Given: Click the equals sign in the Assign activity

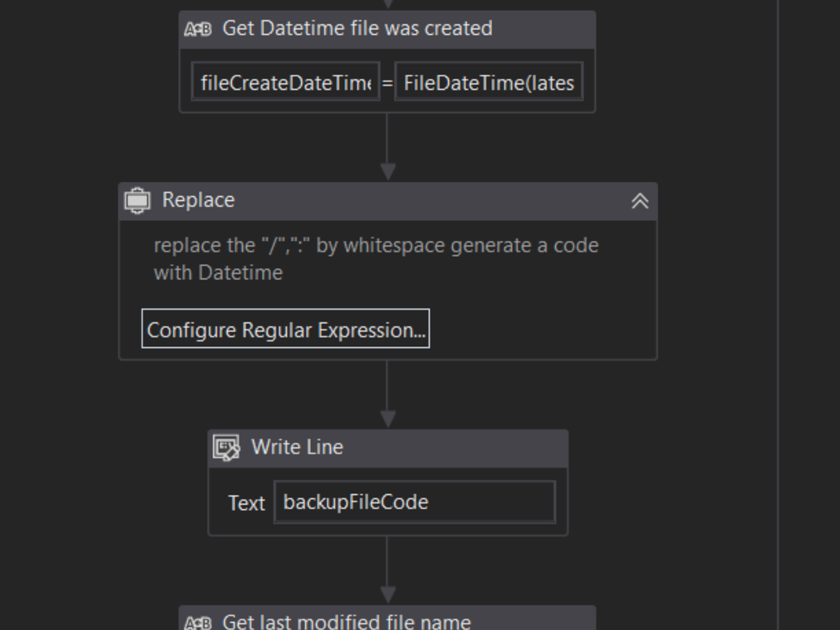Looking at the screenshot, I should [387, 83].
